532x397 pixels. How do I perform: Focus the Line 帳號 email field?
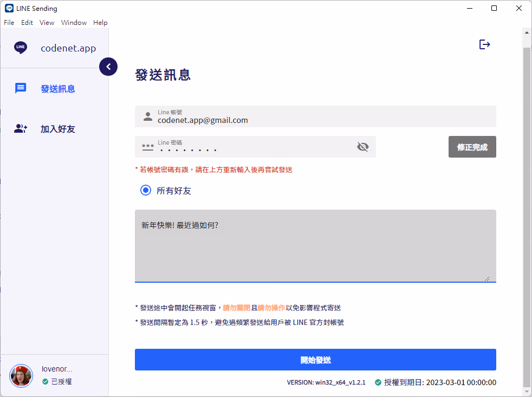click(315, 116)
